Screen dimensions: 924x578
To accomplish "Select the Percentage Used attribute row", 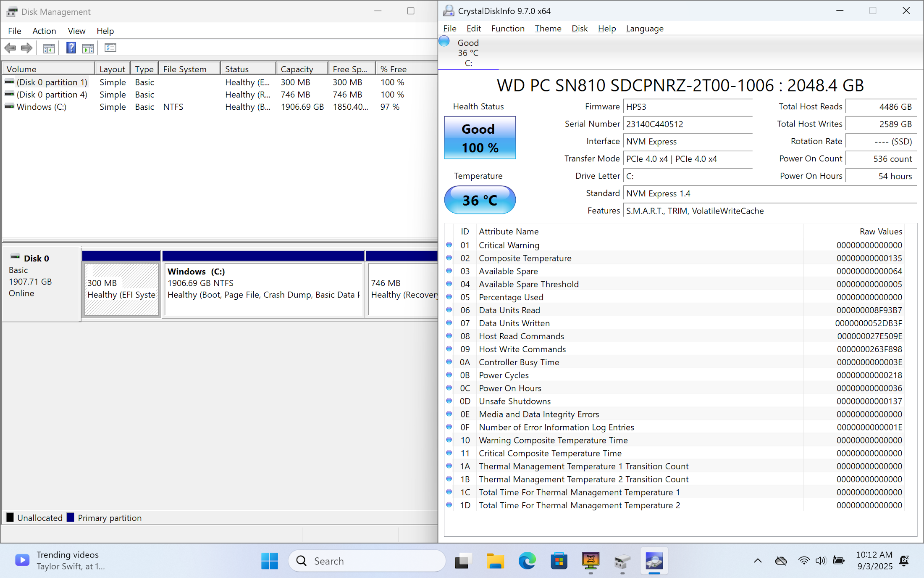I will click(x=675, y=297).
